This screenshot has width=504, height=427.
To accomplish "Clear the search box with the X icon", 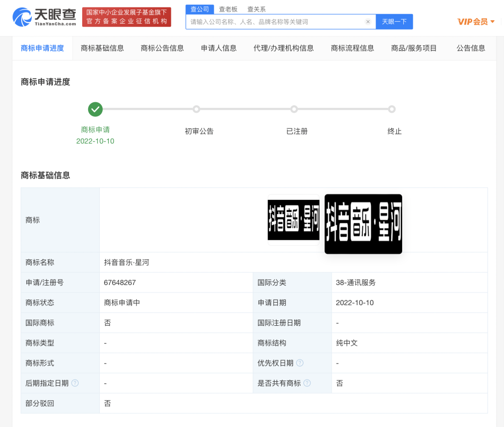I will tap(368, 22).
